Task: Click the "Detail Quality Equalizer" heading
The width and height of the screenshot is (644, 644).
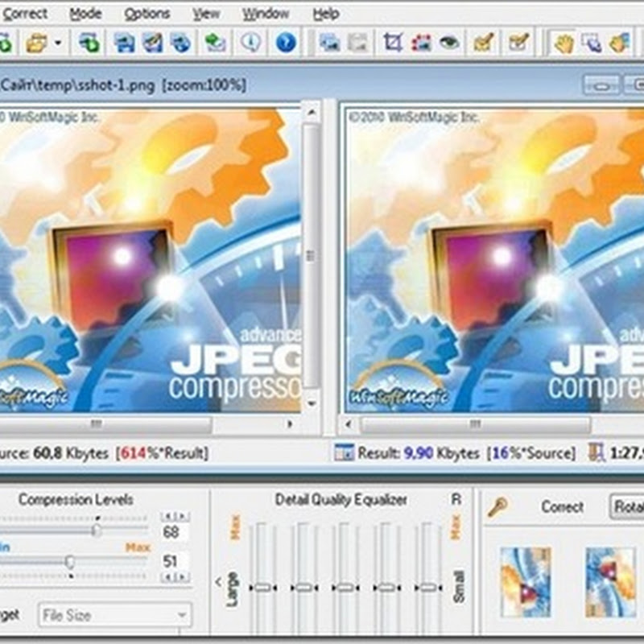Action: pyautogui.click(x=341, y=499)
